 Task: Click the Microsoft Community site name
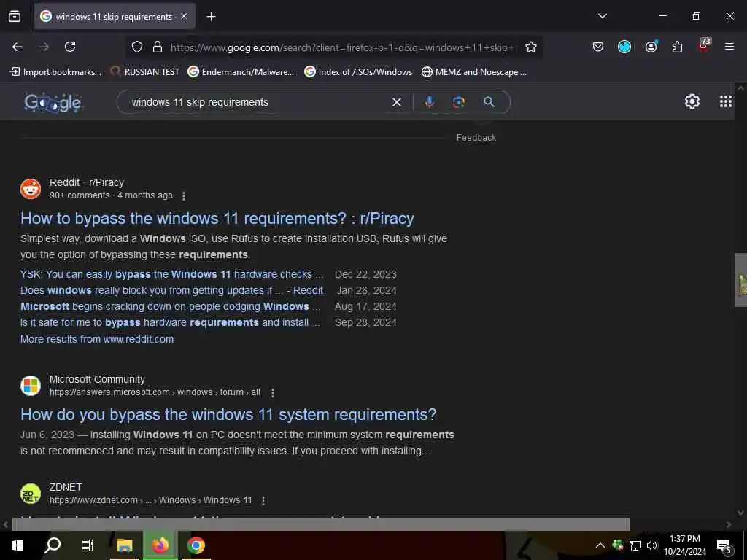[x=97, y=379]
